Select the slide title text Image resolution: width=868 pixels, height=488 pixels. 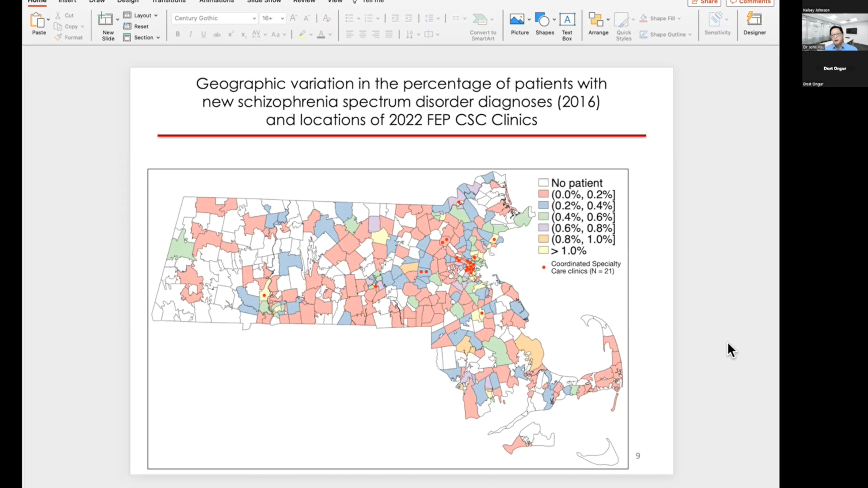click(x=401, y=102)
